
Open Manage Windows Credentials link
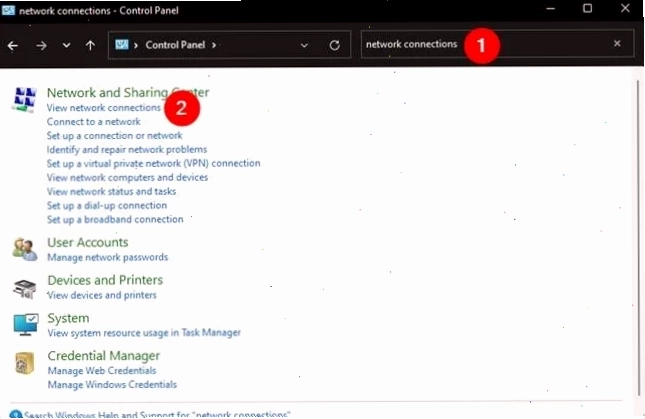coord(112,385)
